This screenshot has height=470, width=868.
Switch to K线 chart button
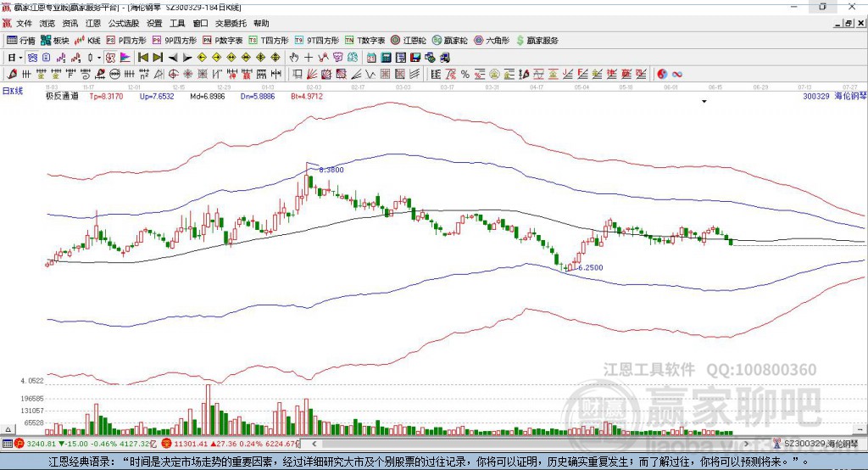(88, 41)
